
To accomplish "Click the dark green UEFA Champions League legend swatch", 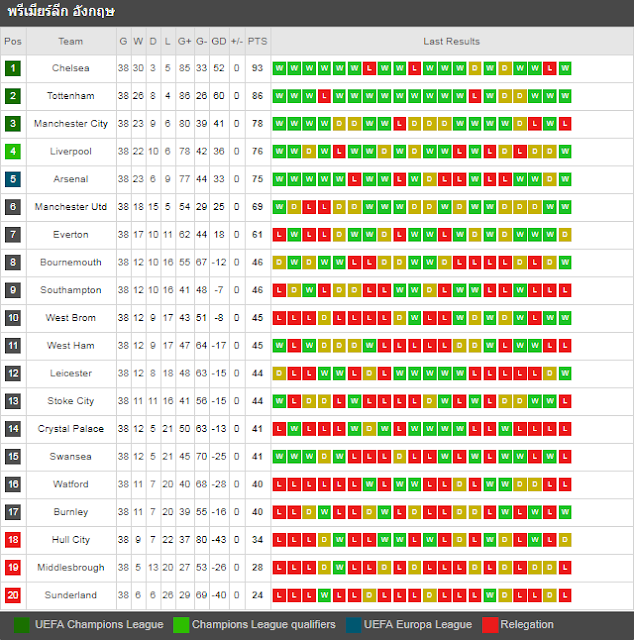I will [22, 625].
